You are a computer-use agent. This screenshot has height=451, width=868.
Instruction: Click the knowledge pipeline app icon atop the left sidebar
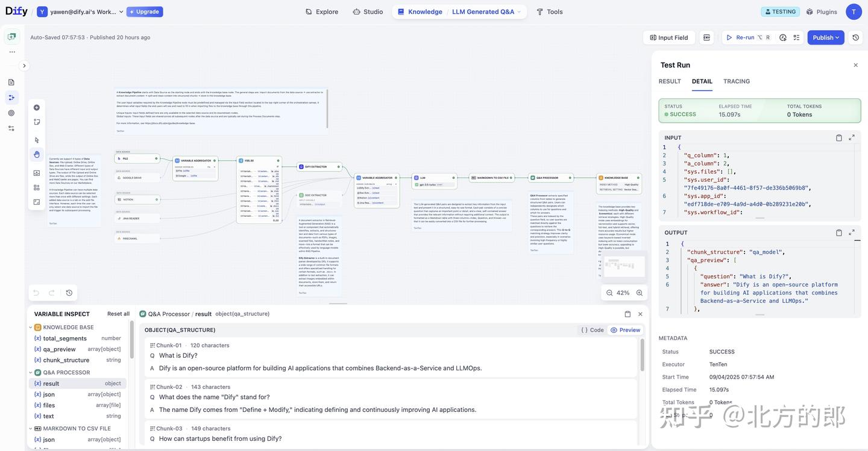(x=11, y=37)
